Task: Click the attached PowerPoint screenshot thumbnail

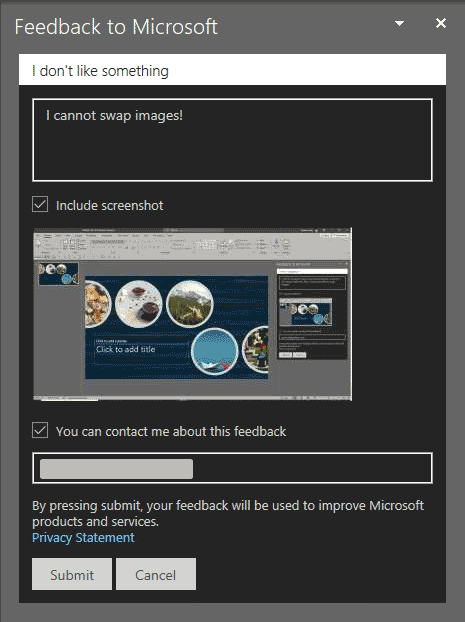Action: point(192,314)
